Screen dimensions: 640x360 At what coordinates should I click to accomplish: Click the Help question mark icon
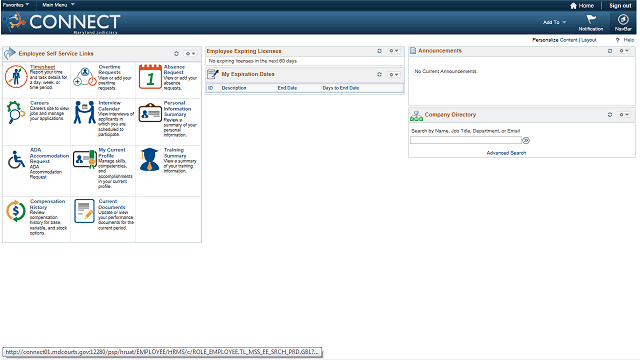tap(618, 40)
